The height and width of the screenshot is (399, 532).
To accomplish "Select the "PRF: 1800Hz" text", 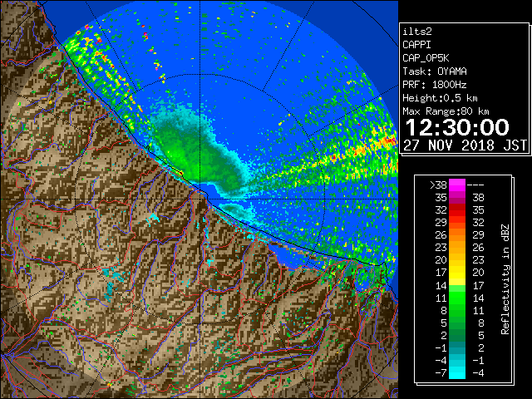I will pos(435,85).
